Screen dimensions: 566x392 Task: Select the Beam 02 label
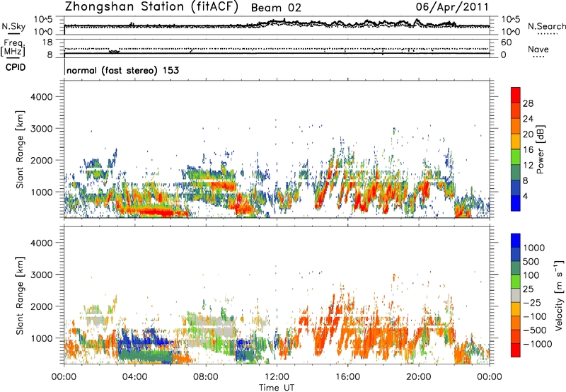[x=276, y=8]
